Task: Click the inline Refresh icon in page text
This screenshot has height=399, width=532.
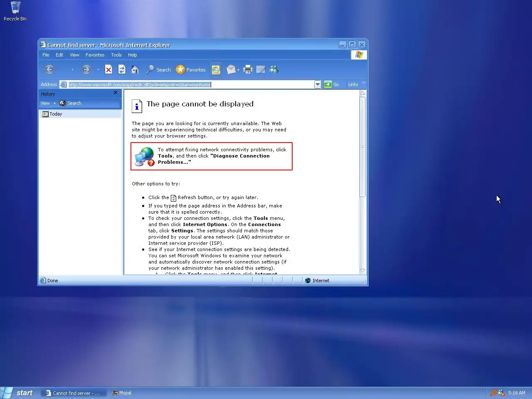Action: coord(174,198)
